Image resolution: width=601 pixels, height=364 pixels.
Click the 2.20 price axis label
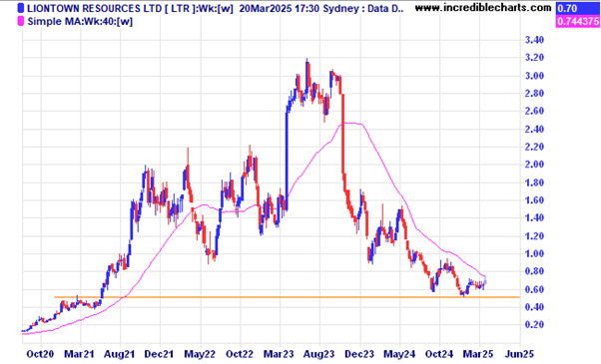(x=534, y=147)
